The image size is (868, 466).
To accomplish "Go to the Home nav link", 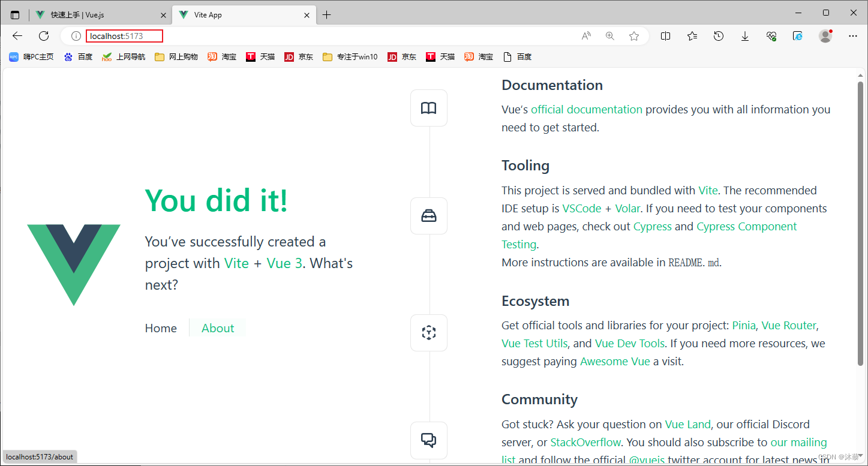I will tap(161, 328).
